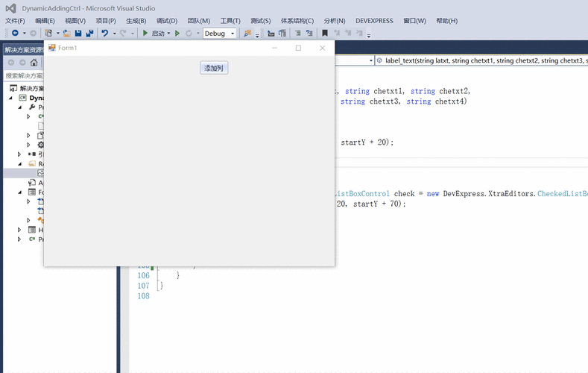
Task: Start debugging with the 启动 button
Action: [154, 33]
